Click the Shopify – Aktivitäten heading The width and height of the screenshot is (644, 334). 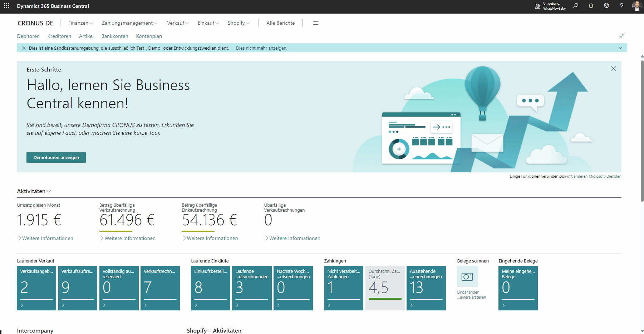pyautogui.click(x=214, y=330)
